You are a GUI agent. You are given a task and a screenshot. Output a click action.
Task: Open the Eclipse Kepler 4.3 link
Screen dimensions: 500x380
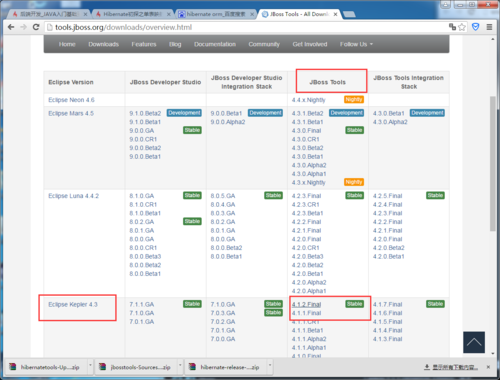(x=73, y=304)
